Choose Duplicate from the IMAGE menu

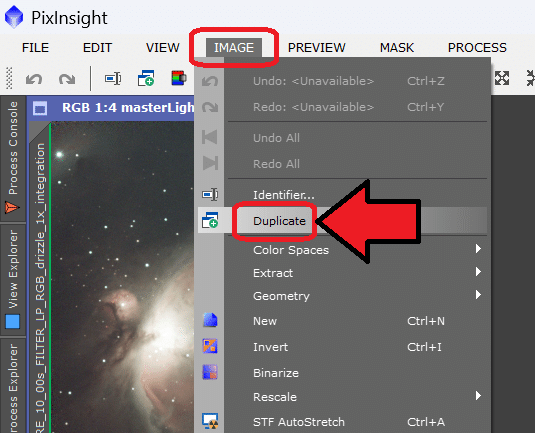[x=342, y=221]
